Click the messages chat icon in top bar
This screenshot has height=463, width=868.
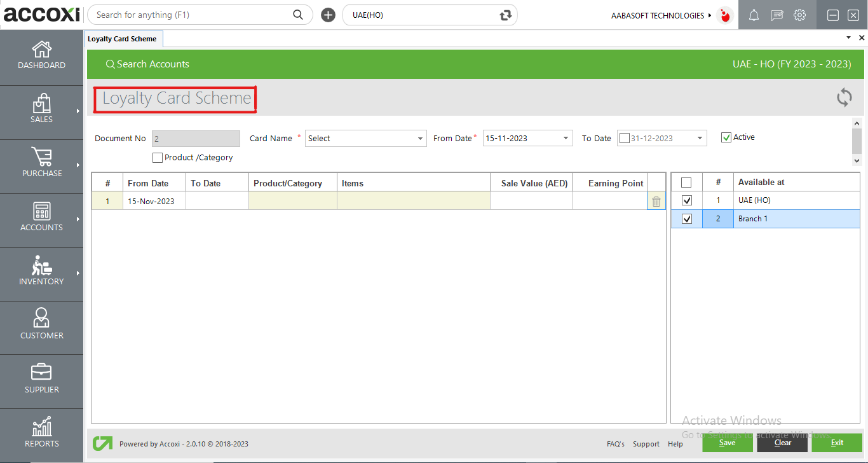click(x=776, y=15)
